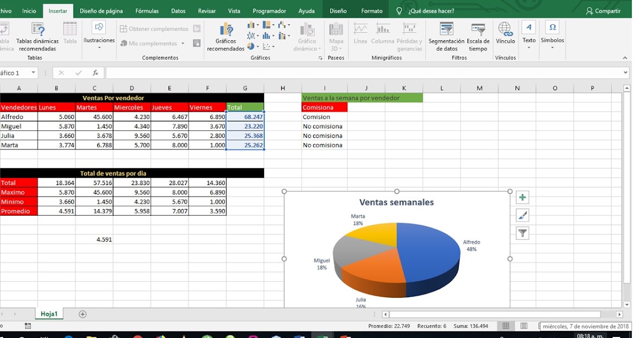Click the Mapa 3D icon
Image resolution: width=644 pixels, height=338 pixels.
336,35
